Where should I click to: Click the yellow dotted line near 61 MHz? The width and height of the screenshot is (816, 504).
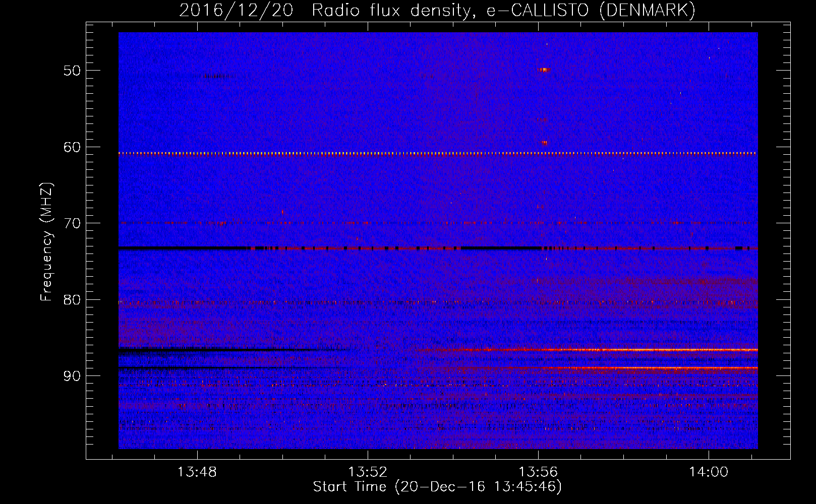click(438, 153)
